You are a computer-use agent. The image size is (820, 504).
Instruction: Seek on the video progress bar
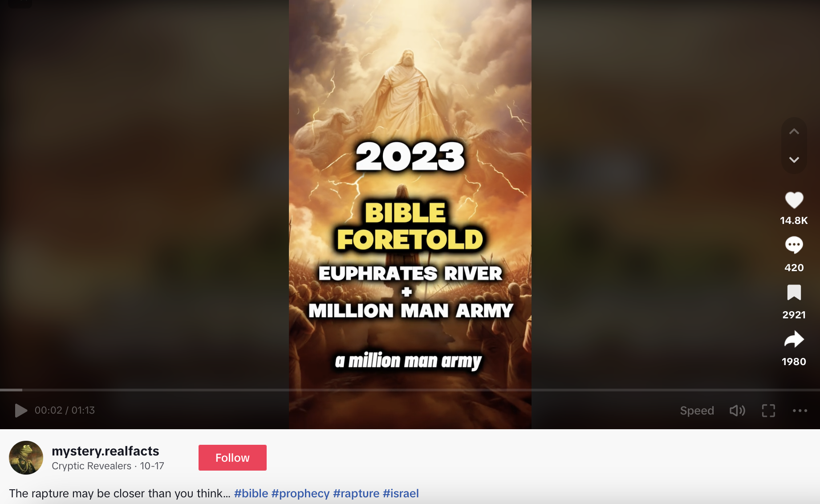pyautogui.click(x=410, y=390)
